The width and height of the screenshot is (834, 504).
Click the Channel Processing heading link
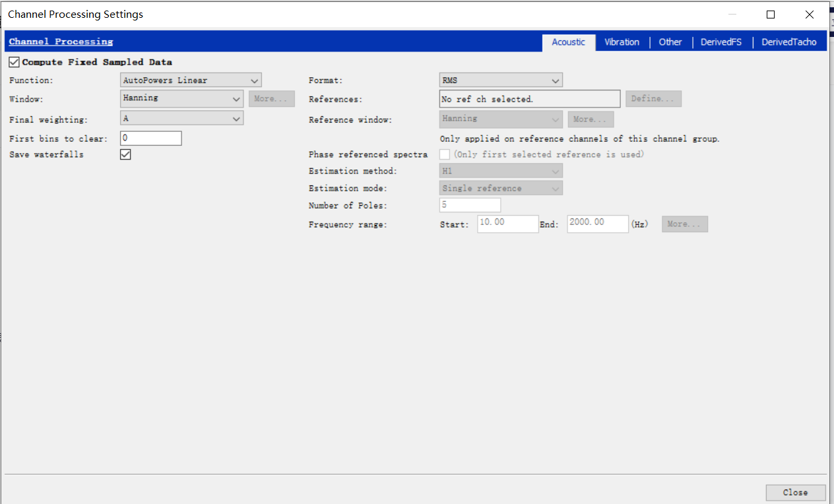coord(60,41)
